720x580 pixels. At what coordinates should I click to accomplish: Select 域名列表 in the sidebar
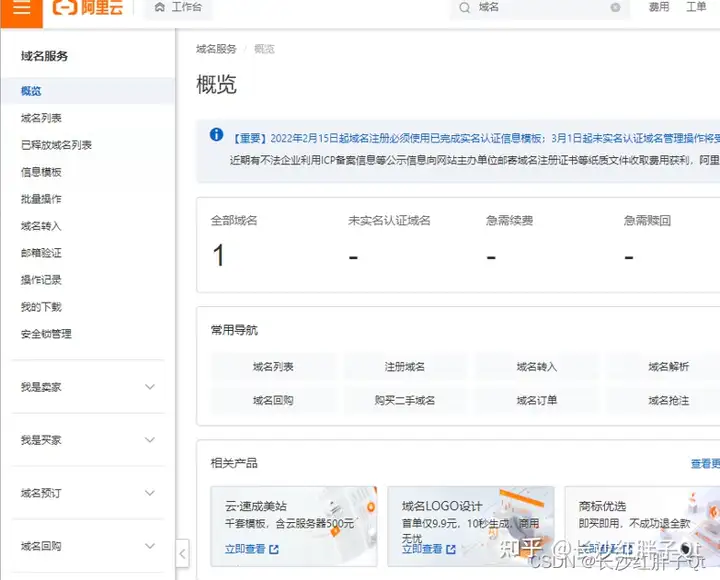point(41,118)
